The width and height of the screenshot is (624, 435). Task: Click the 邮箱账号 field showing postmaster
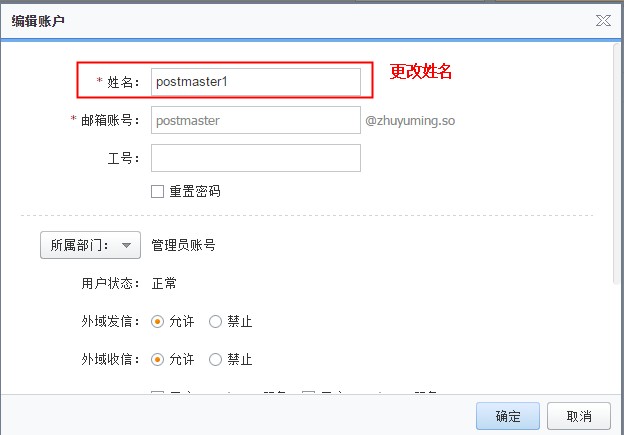255,120
